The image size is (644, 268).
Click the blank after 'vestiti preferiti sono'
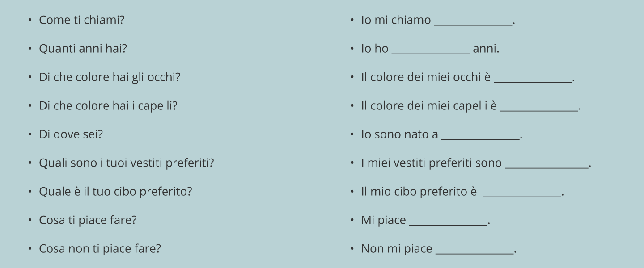point(546,164)
